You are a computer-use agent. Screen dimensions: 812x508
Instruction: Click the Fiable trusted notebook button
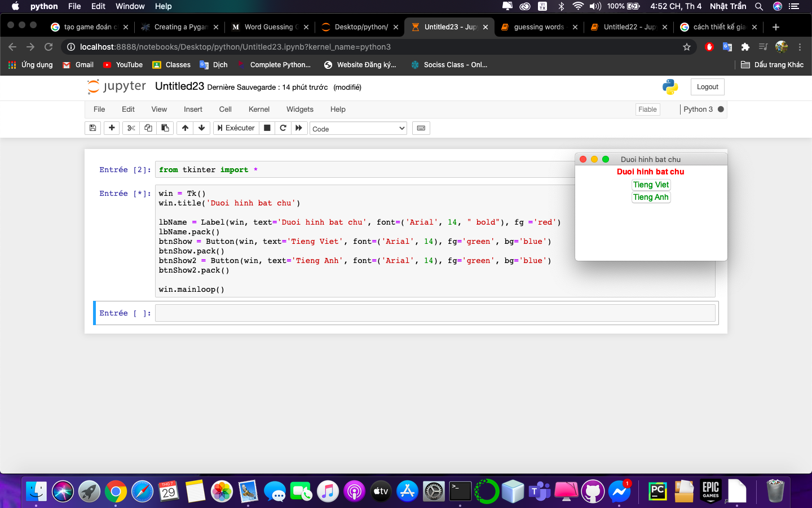point(647,110)
